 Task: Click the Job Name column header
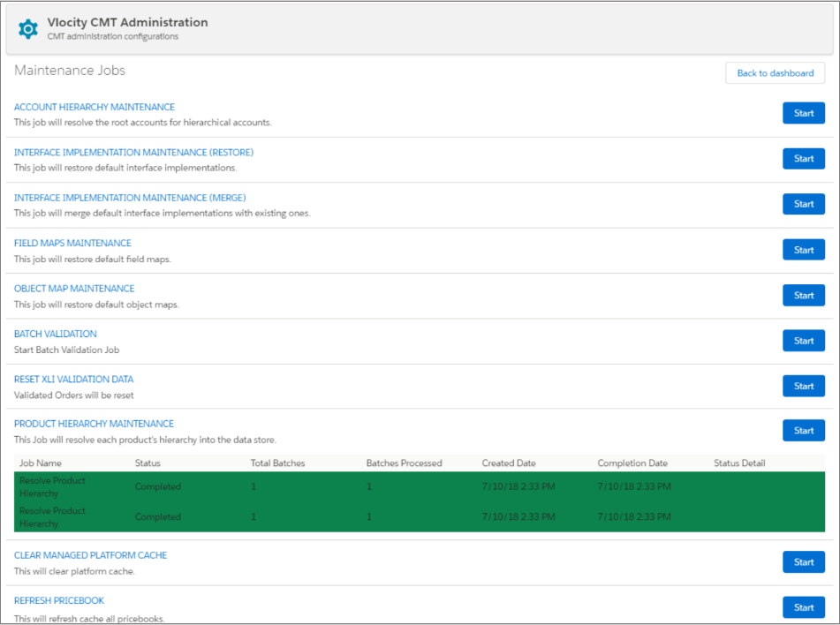[41, 463]
